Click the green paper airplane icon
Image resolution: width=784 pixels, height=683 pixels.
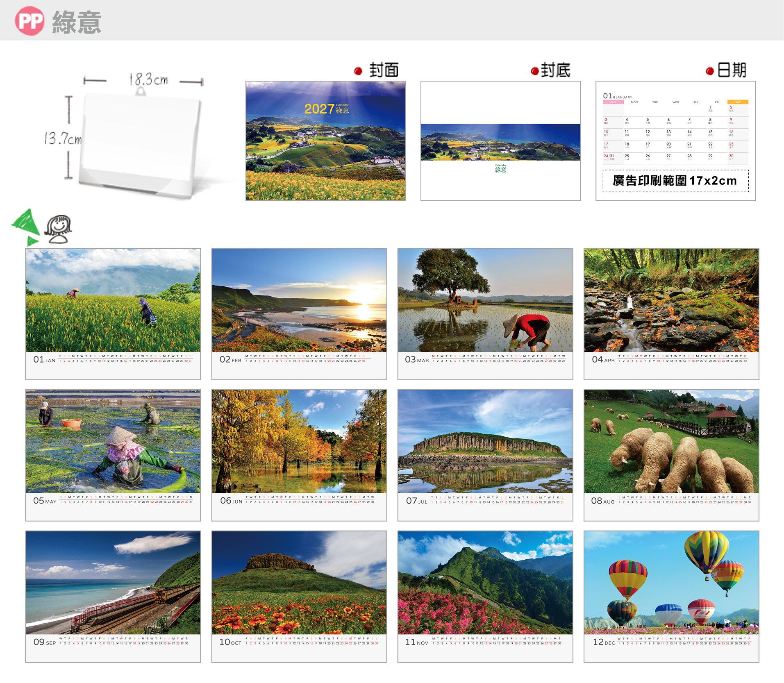pos(26,227)
